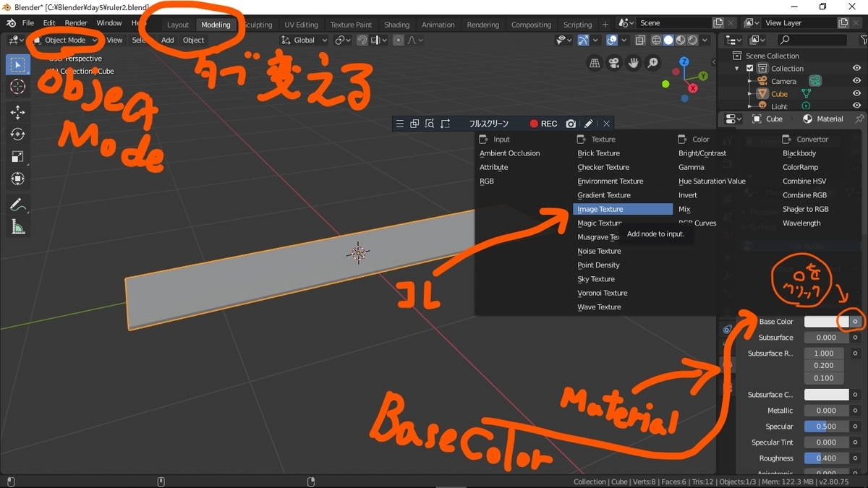Viewport: 868px width, 488px height.
Task: Choose ColorRamp from Convertor list
Action: click(800, 167)
